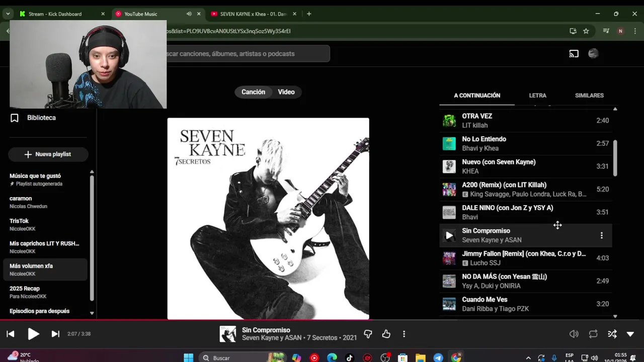
Task: Open caramon playlist
Action: pos(45,202)
